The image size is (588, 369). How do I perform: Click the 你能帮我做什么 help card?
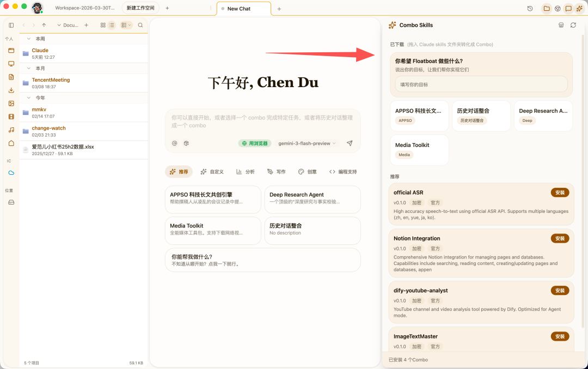263,260
